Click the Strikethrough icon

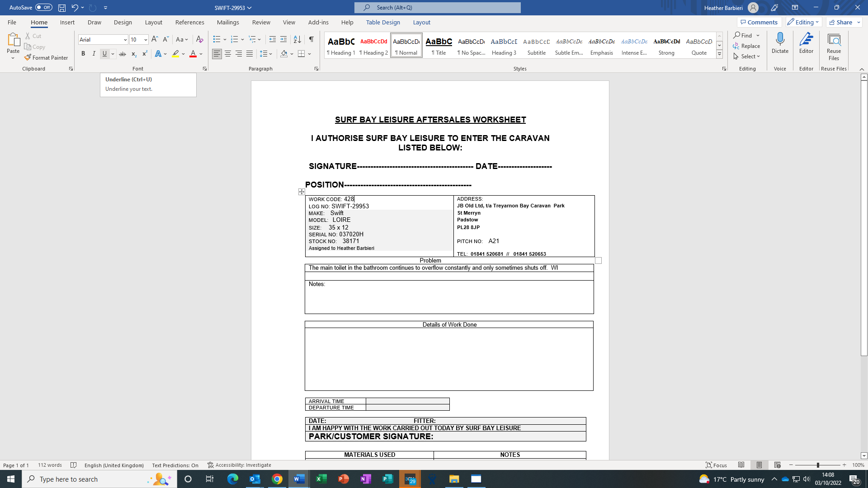click(123, 54)
